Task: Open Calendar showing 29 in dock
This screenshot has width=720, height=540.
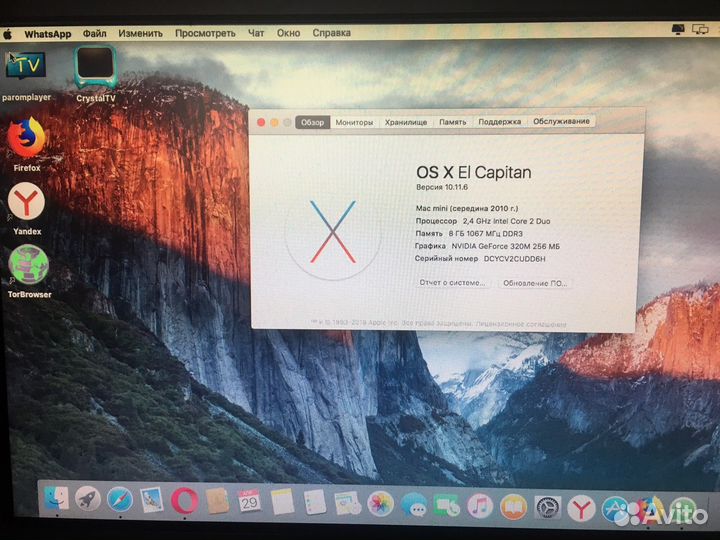Action: pyautogui.click(x=249, y=501)
